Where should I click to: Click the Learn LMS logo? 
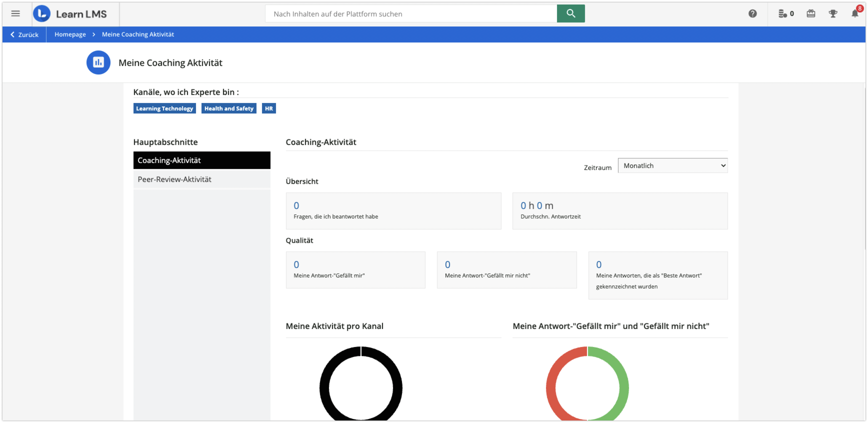pos(70,14)
